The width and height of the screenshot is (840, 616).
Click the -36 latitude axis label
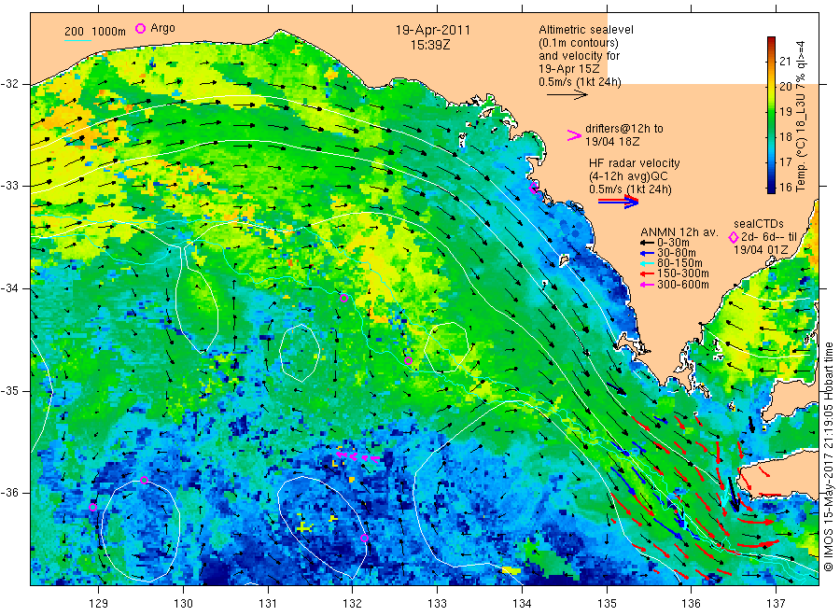pyautogui.click(x=9, y=493)
